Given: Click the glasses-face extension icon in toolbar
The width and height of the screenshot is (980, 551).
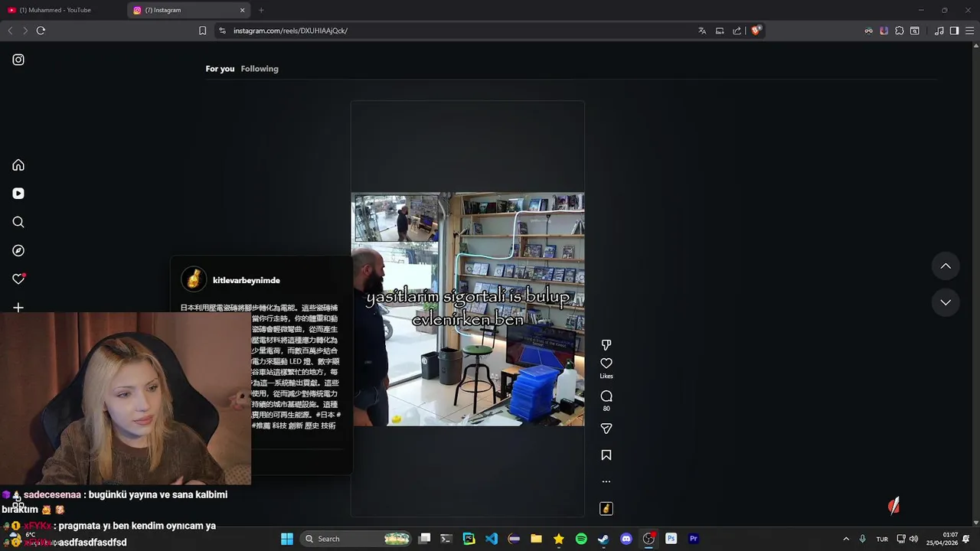Looking at the screenshot, I should 868,31.
